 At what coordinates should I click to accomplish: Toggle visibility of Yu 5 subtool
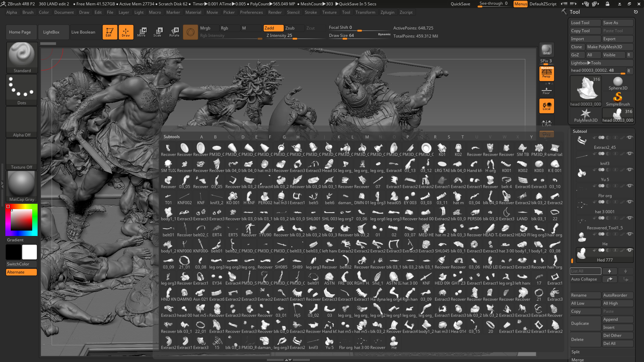[x=630, y=170]
